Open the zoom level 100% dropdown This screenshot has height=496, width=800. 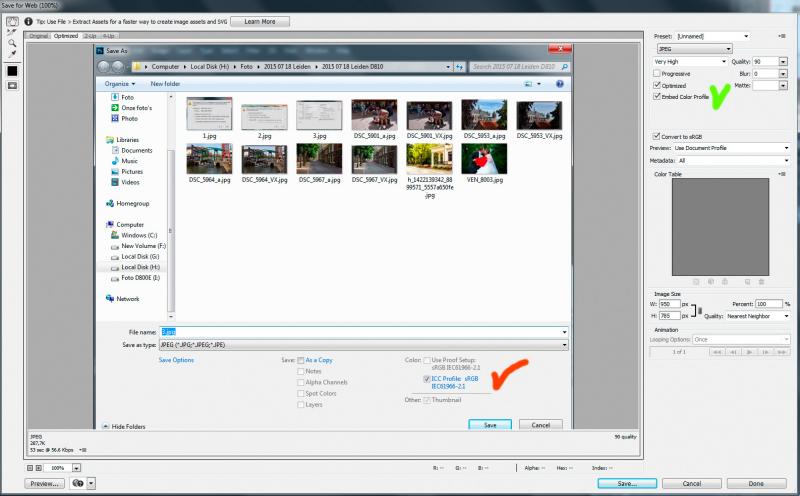coord(76,468)
